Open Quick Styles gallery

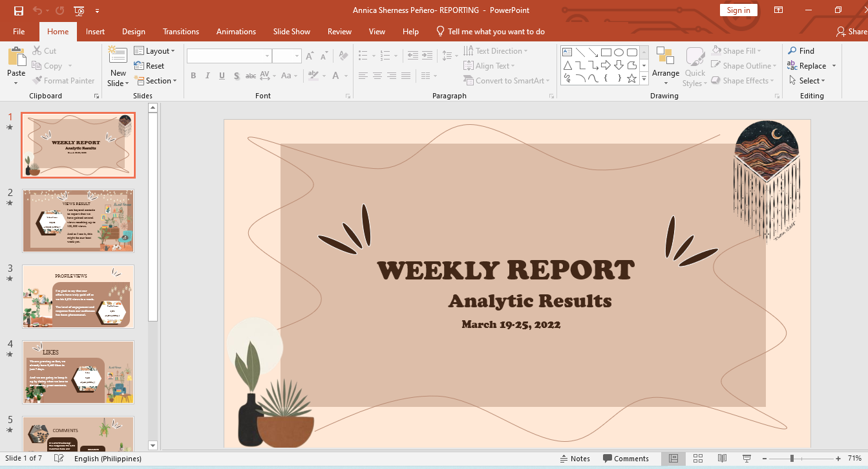pos(695,66)
